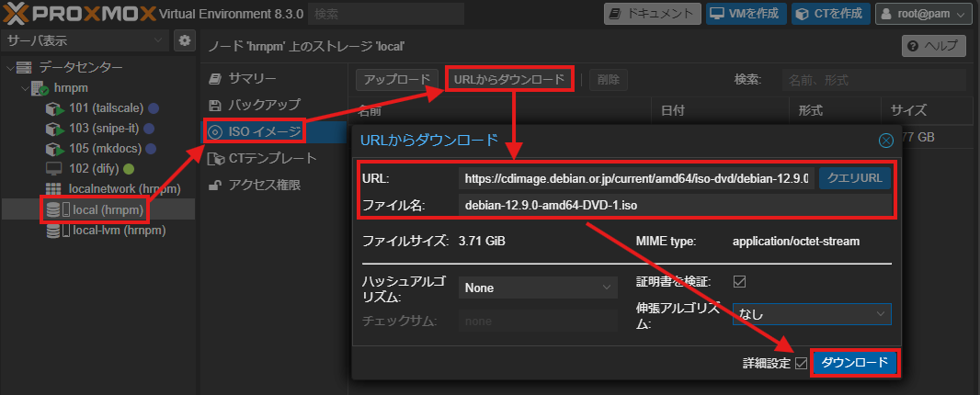Click the blue dot tag next to 101 (tailscale)
The width and height of the screenshot is (980, 395).
pyautogui.click(x=154, y=108)
